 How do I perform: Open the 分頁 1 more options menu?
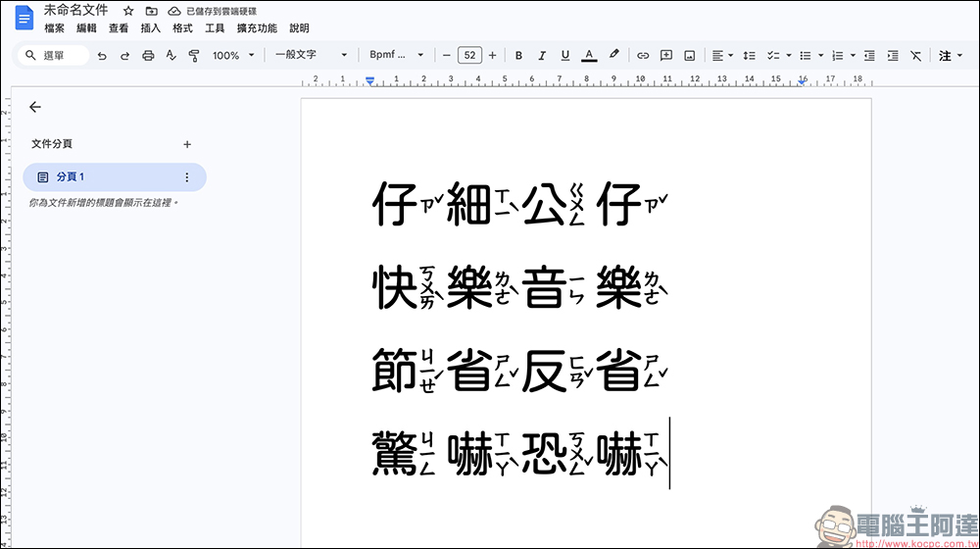(x=186, y=177)
